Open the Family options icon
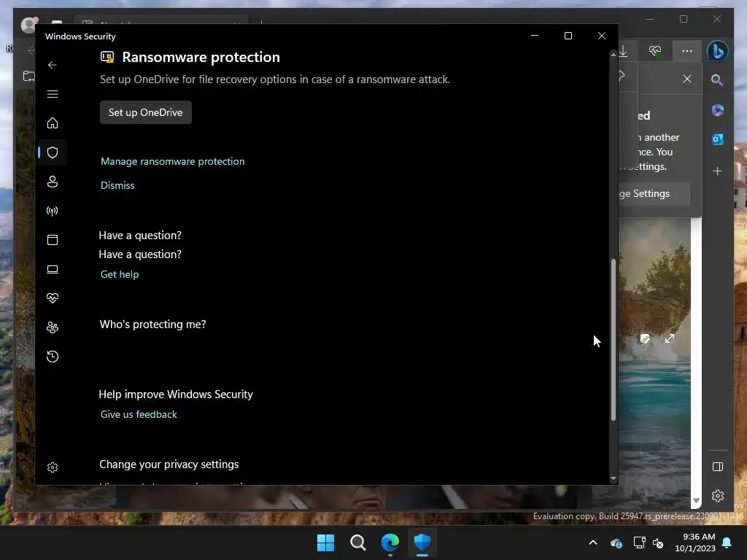 pos(53,327)
